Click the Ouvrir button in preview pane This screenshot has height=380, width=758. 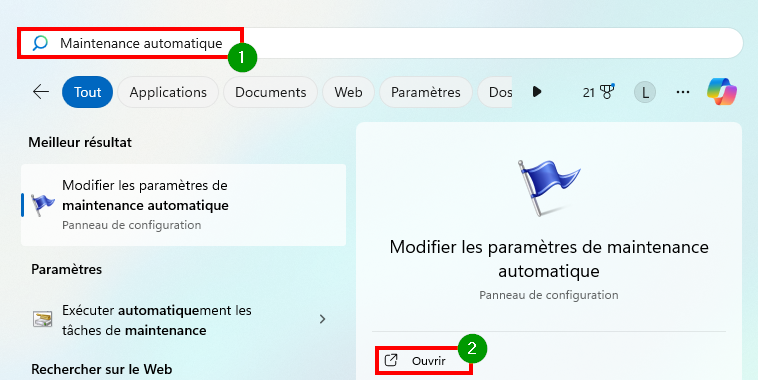point(423,360)
